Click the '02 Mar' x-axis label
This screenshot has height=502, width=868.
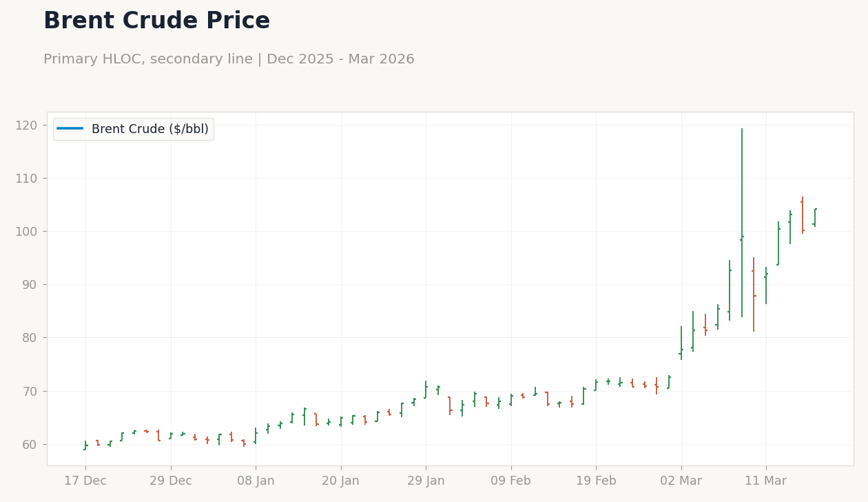click(681, 481)
